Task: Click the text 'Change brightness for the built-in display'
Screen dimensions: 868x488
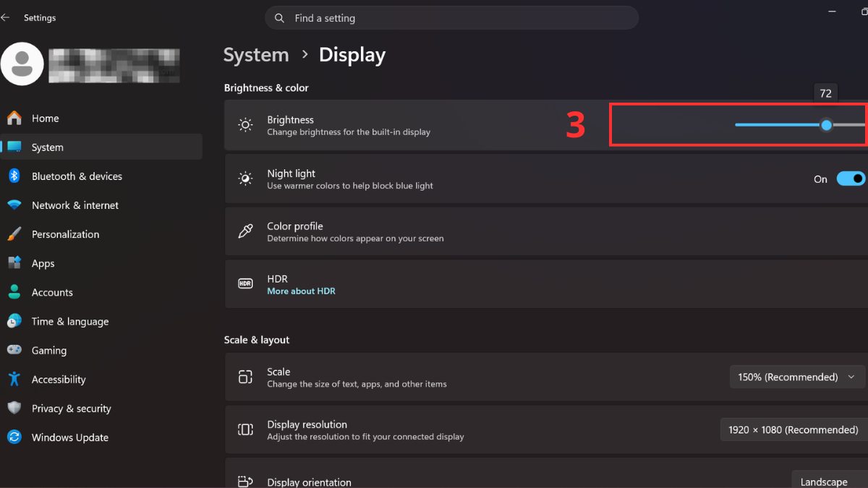Action: point(349,132)
